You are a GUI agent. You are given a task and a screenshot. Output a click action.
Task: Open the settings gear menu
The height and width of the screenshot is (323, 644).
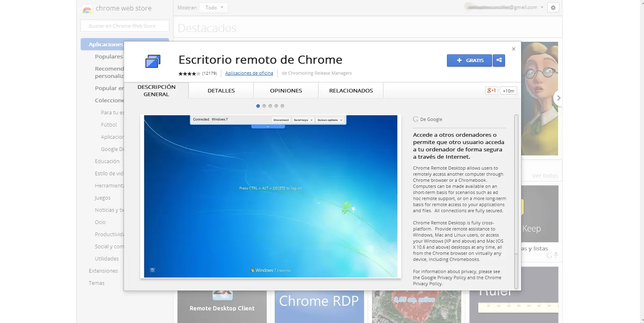coord(553,7)
